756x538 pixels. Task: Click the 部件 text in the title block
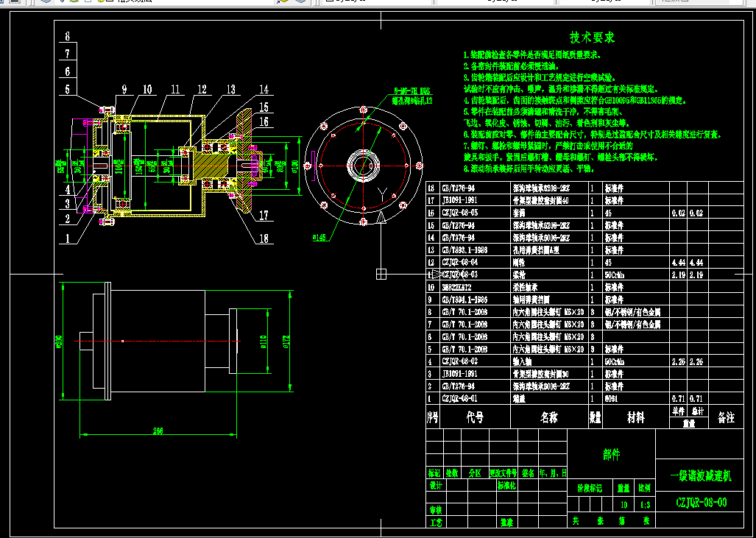(612, 454)
